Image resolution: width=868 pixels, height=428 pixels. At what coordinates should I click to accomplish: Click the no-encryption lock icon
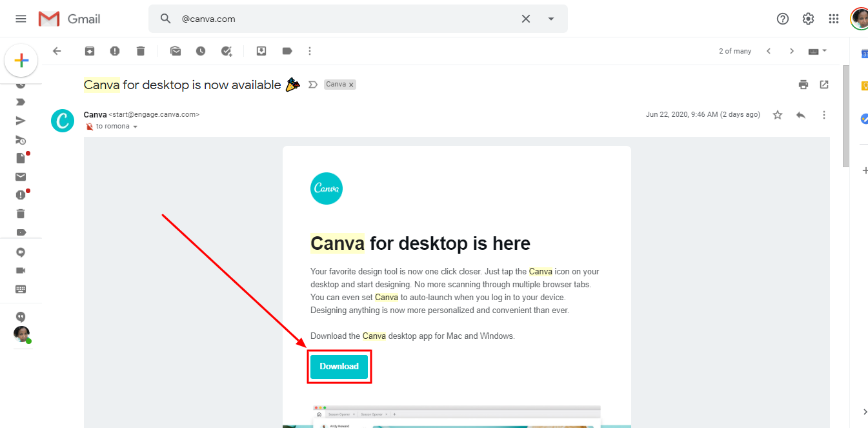pyautogui.click(x=89, y=127)
